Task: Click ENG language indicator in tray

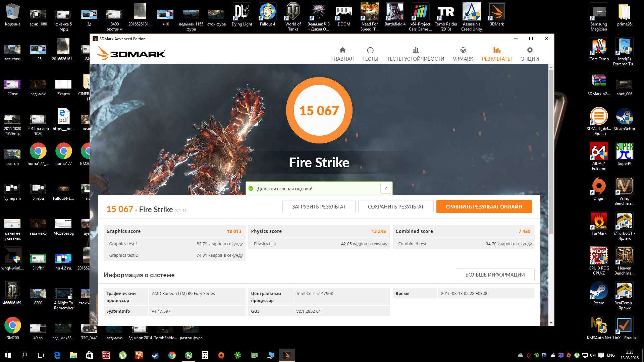Action: pyautogui.click(x=611, y=355)
